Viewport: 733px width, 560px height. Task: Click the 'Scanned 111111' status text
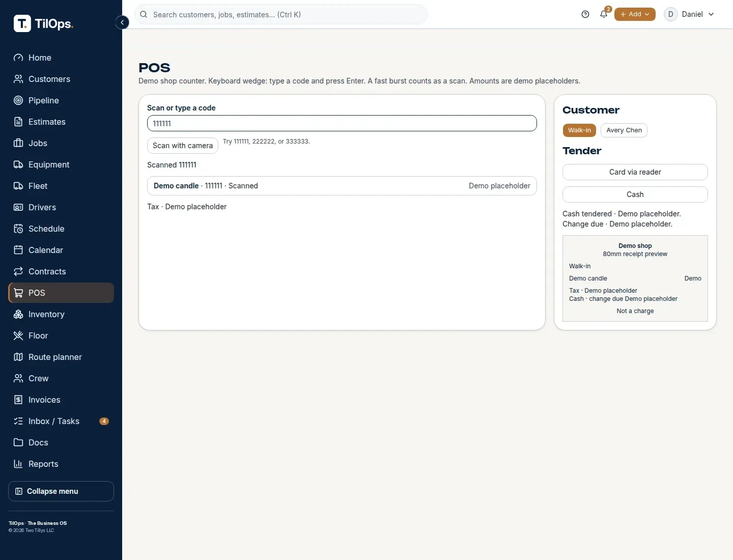point(172,165)
